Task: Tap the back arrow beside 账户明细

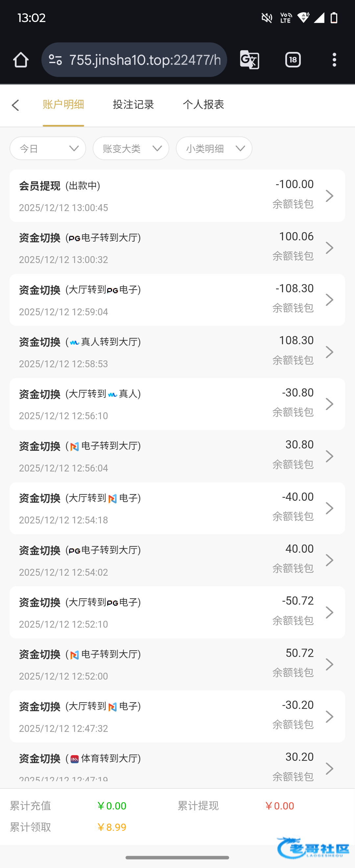Action: [x=15, y=105]
